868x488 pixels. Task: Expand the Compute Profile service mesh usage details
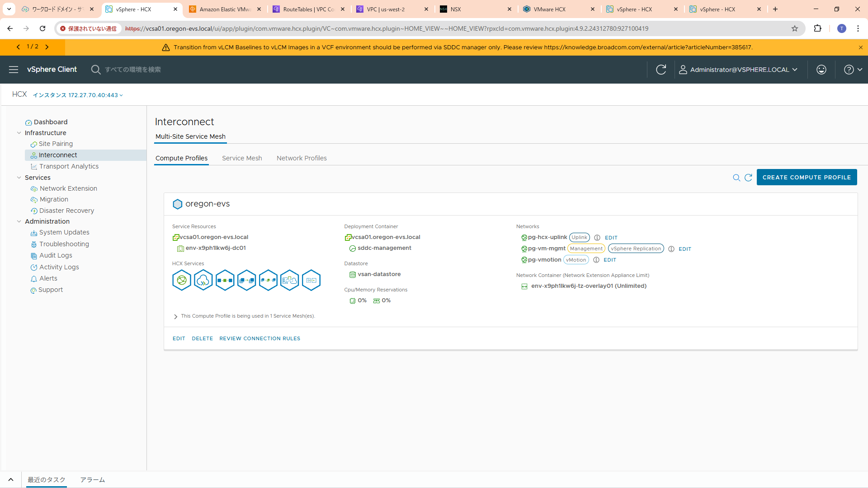(175, 316)
